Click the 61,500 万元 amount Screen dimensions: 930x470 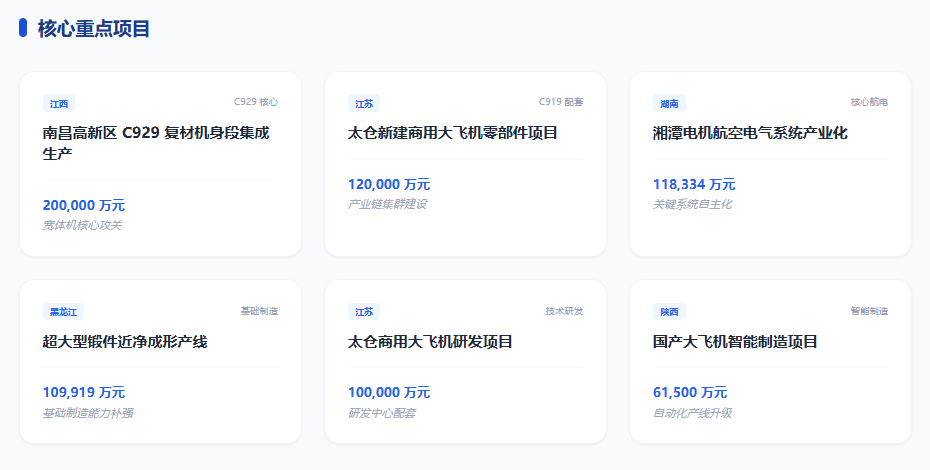point(690,392)
